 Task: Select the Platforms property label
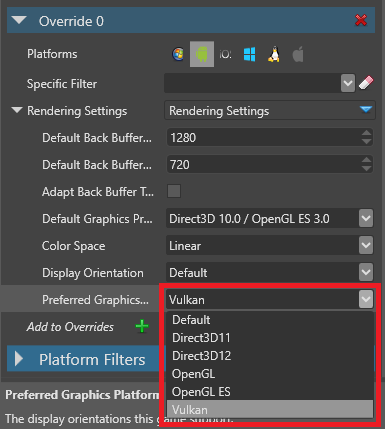pyautogui.click(x=52, y=54)
